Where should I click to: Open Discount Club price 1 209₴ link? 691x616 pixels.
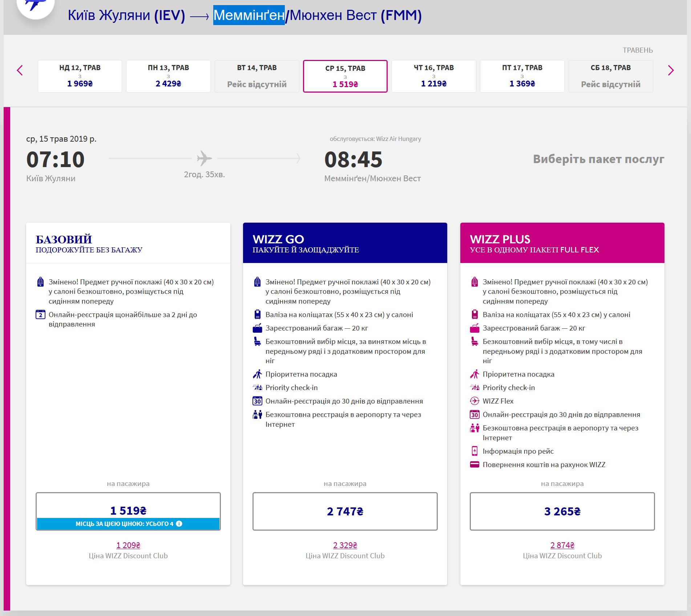point(128,545)
